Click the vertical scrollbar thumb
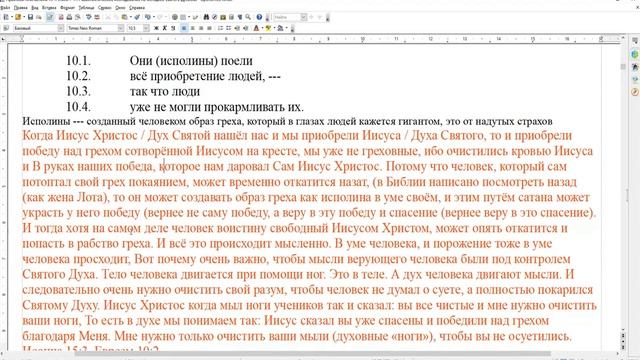The width and height of the screenshot is (640, 360). click(623, 67)
